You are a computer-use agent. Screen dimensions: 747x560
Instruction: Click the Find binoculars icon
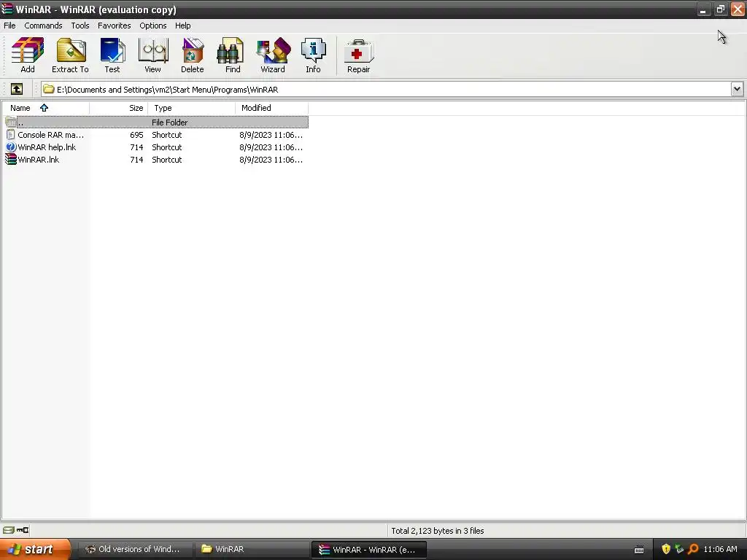click(231, 50)
